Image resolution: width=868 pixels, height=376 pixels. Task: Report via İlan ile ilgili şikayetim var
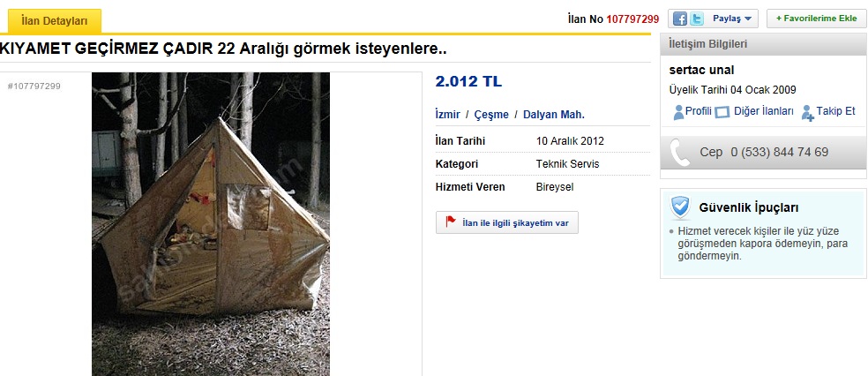click(x=507, y=222)
